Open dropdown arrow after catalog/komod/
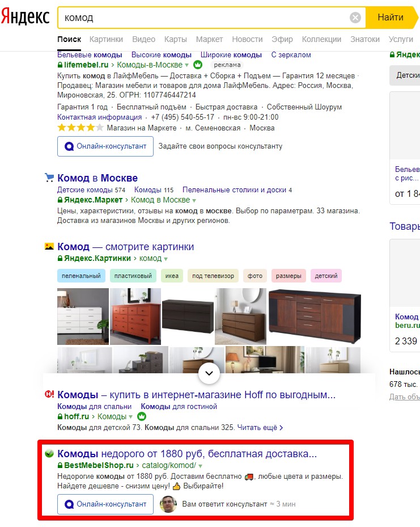Viewport: 420px width, 527px height. click(201, 466)
